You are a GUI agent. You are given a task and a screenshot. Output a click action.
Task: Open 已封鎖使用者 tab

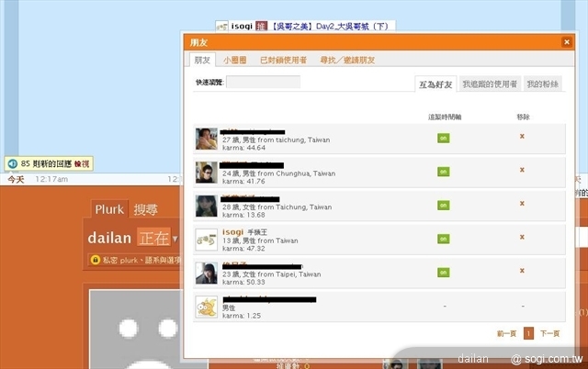click(283, 60)
